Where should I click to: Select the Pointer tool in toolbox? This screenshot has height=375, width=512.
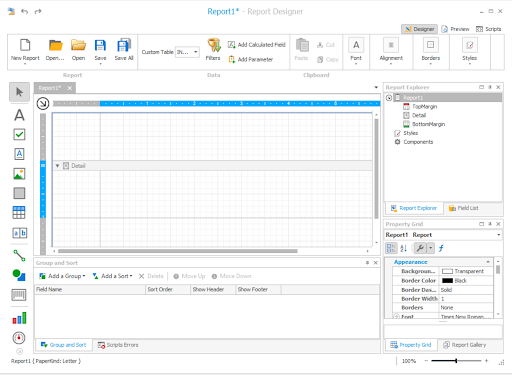[19, 92]
